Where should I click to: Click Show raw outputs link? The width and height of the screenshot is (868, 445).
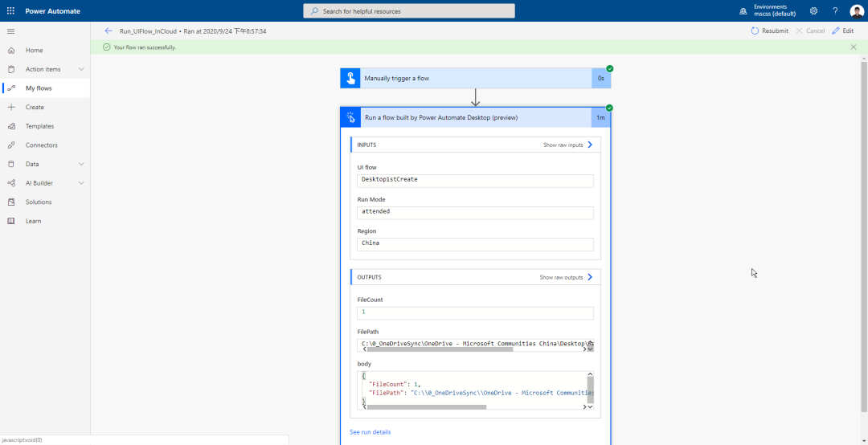coord(561,277)
